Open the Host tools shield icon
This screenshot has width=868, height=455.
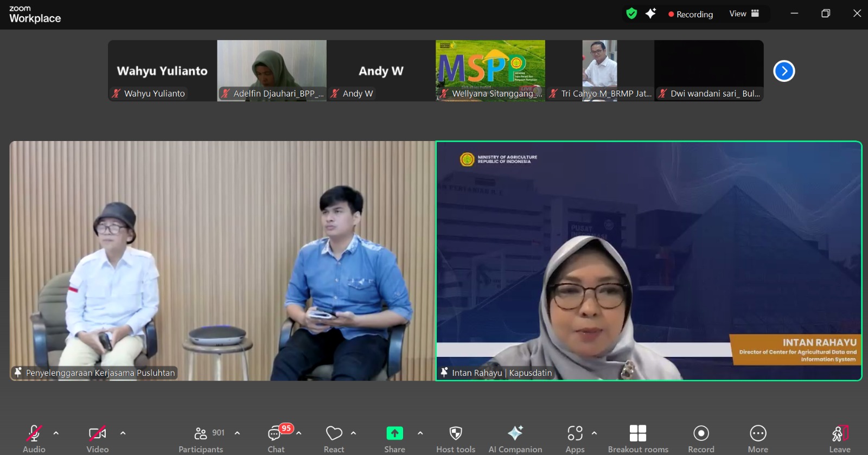(456, 438)
